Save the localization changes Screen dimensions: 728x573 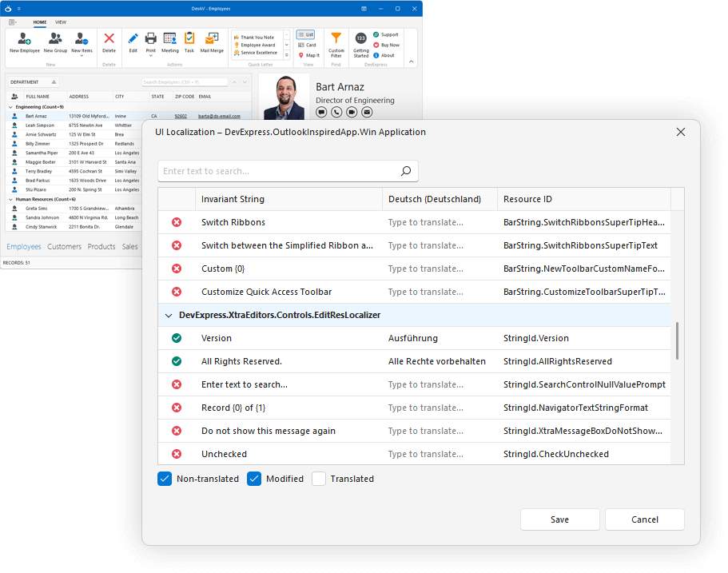pyautogui.click(x=559, y=519)
